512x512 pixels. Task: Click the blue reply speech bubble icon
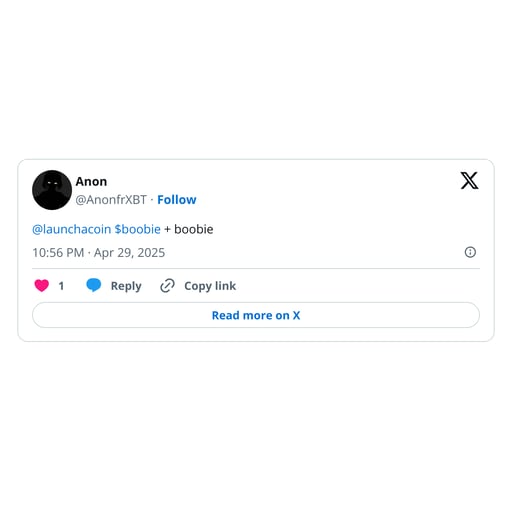coord(94,285)
